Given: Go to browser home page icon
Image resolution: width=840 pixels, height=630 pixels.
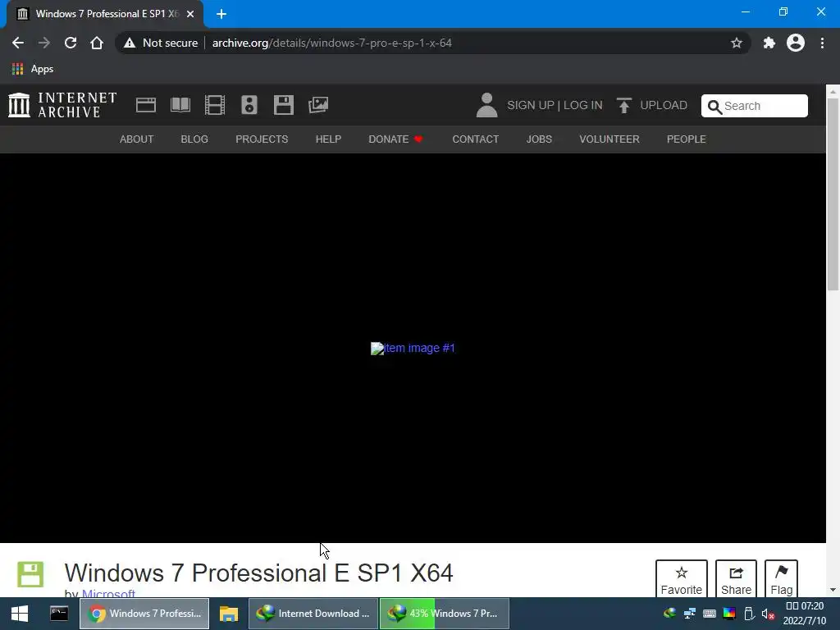Looking at the screenshot, I should point(97,43).
